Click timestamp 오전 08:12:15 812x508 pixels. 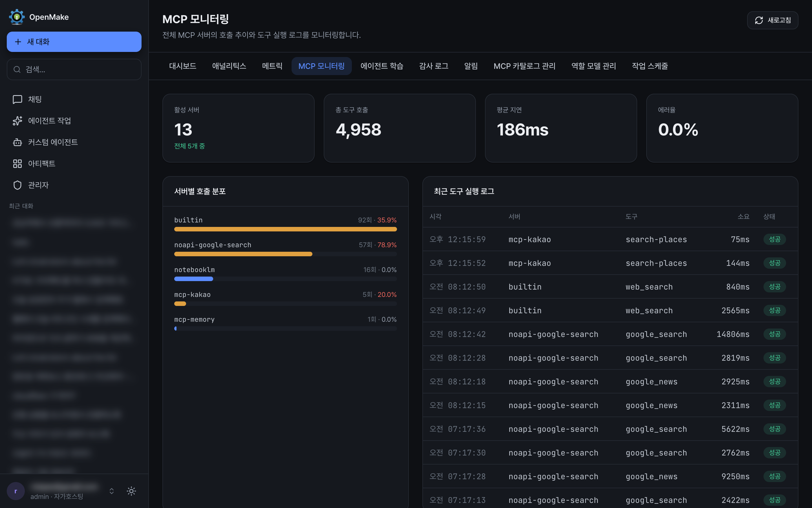point(458,406)
